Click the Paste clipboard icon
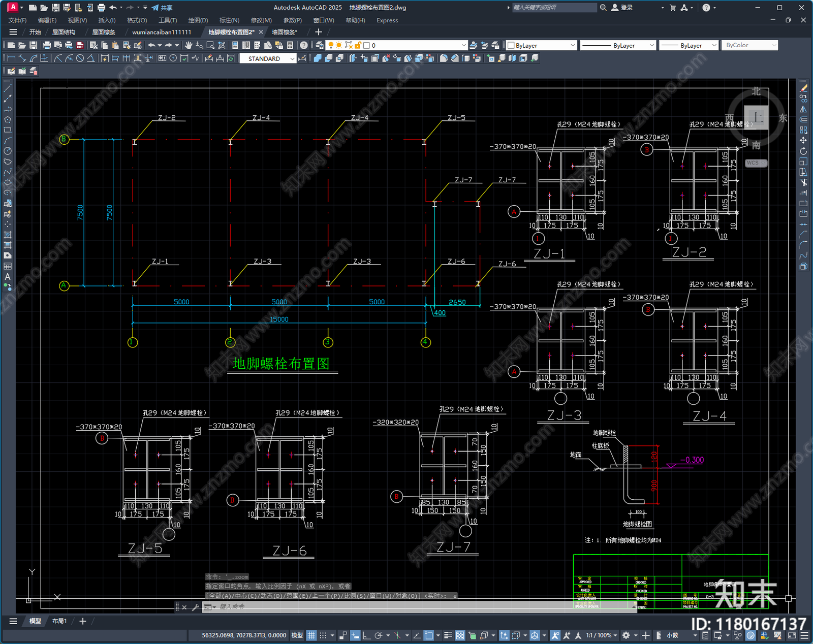This screenshot has width=813, height=644. point(115,45)
